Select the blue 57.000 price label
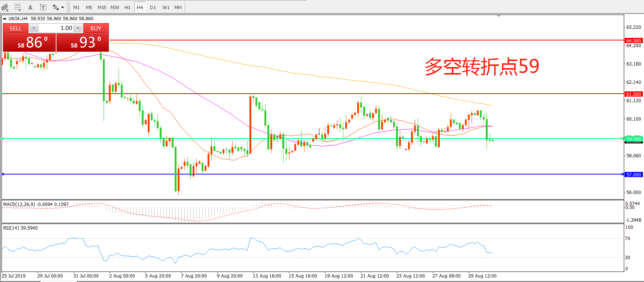644x282 pixels. coord(634,175)
